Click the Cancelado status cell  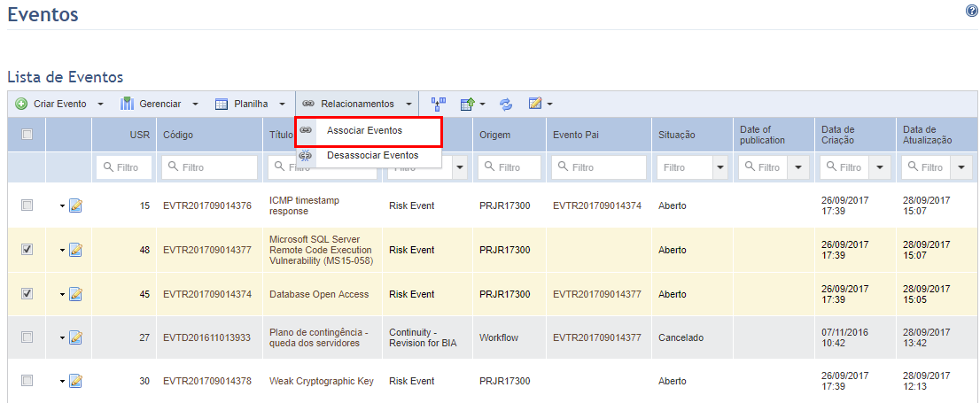(x=681, y=337)
